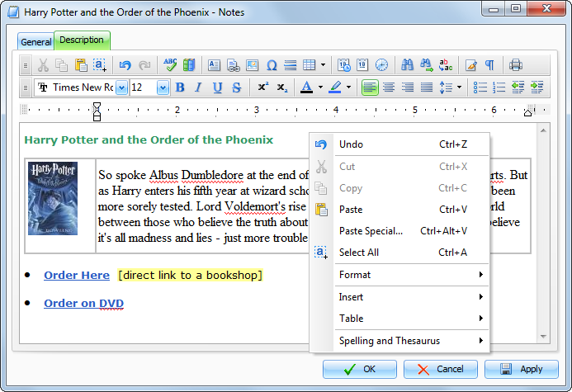This screenshot has width=572, height=392.
Task: Click the OK button
Action: coord(360,370)
